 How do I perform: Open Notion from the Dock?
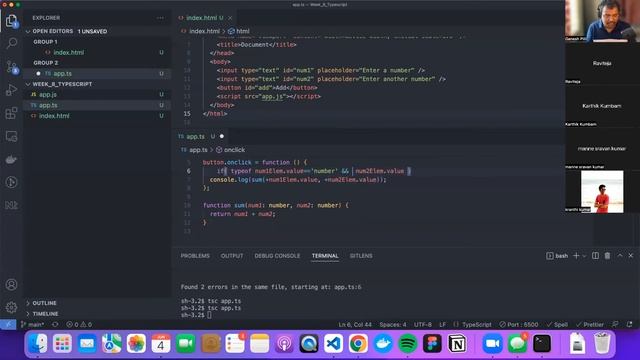tap(457, 344)
